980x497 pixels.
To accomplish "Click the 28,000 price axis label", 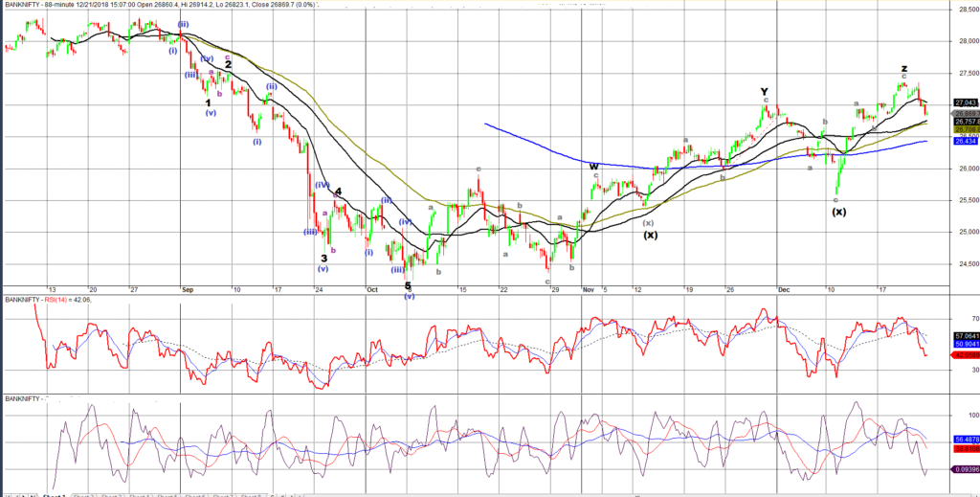I will tap(969, 41).
